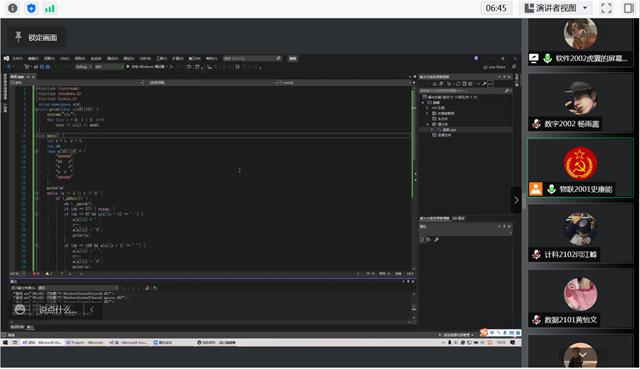Open the main function navigation dropdown

[x=345, y=82]
